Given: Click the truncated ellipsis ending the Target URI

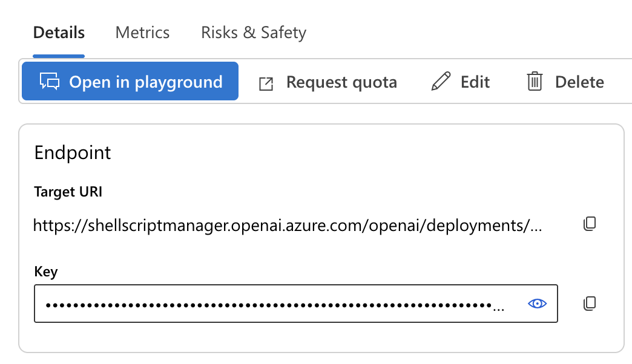Looking at the screenshot, I should (536, 227).
